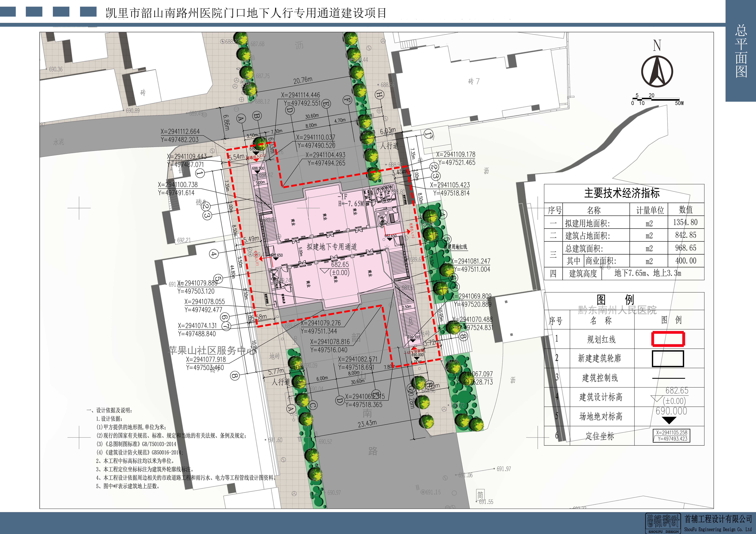Click the 《建筑设计防火规范》GB50016-2014 note line
The height and width of the screenshot is (534, 756).
point(140,452)
